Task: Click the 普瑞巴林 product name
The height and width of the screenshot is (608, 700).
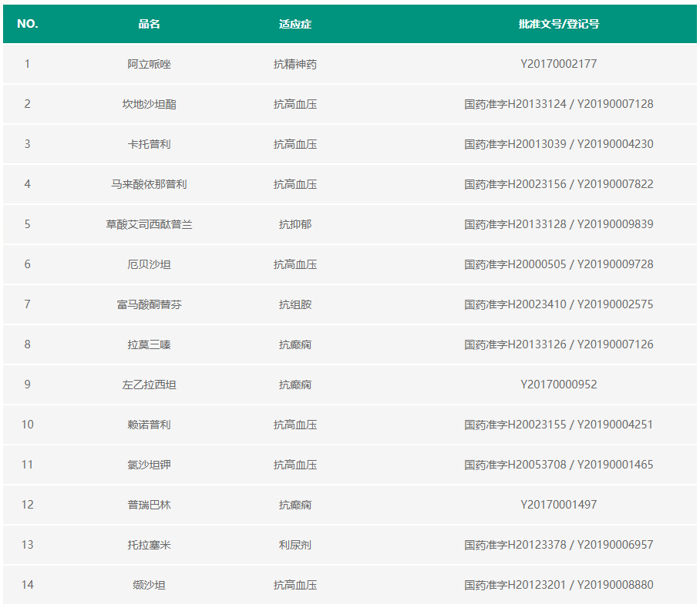Action: (149, 505)
